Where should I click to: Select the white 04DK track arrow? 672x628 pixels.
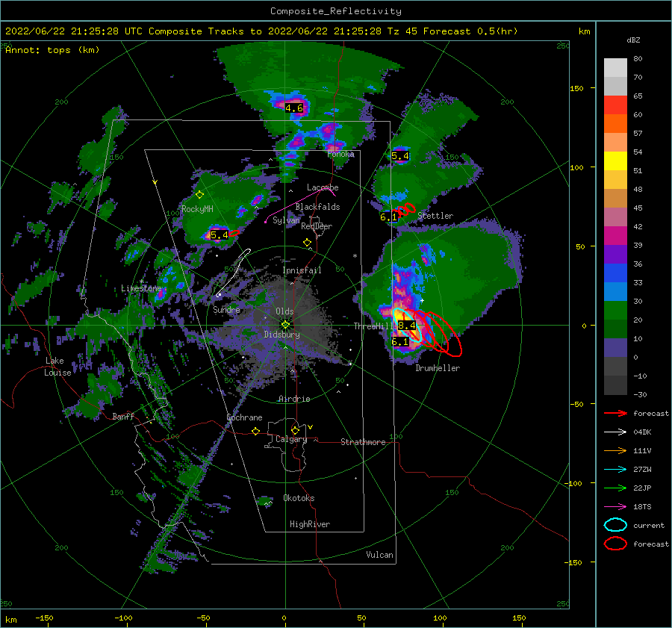click(615, 432)
